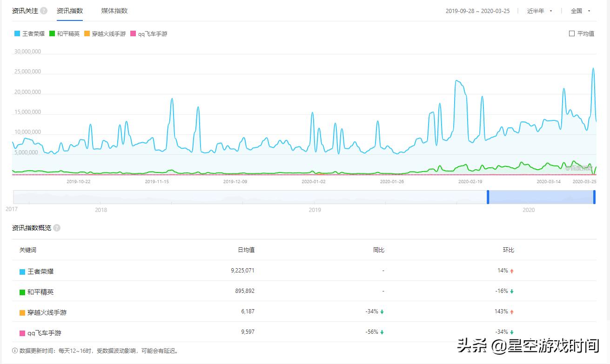
Task: Click the 和平精英 keyword in table
Action: click(40, 292)
